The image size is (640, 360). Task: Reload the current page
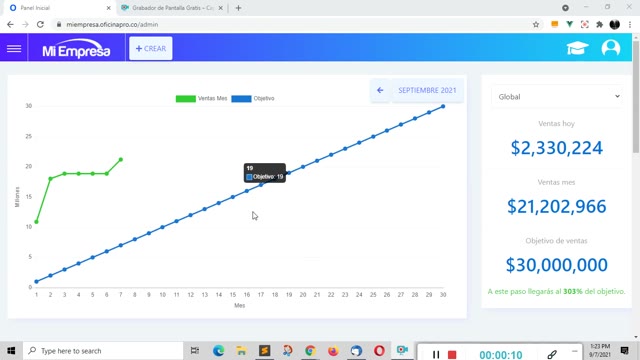40,24
